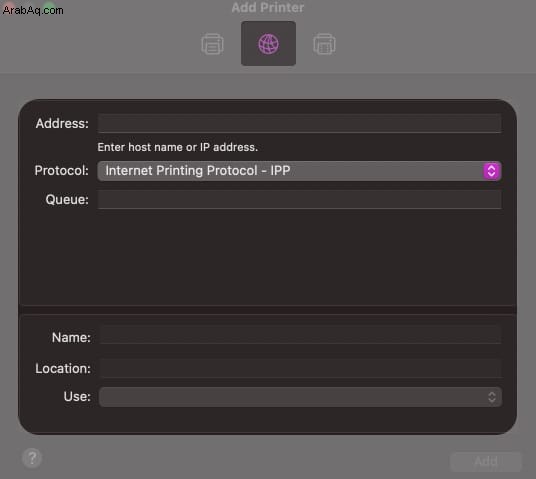Click the Protocol label text
Image resolution: width=536 pixels, height=479 pixels.
click(62, 170)
